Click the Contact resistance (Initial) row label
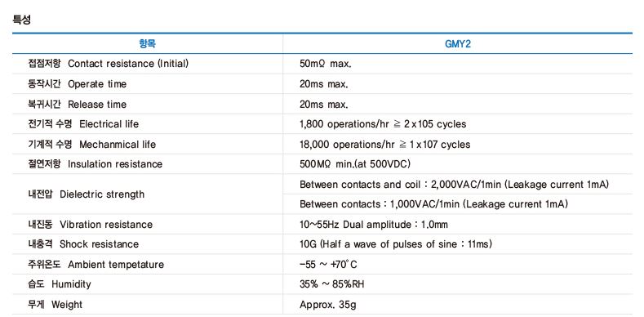This screenshot has width=644, height=317. tap(108, 64)
